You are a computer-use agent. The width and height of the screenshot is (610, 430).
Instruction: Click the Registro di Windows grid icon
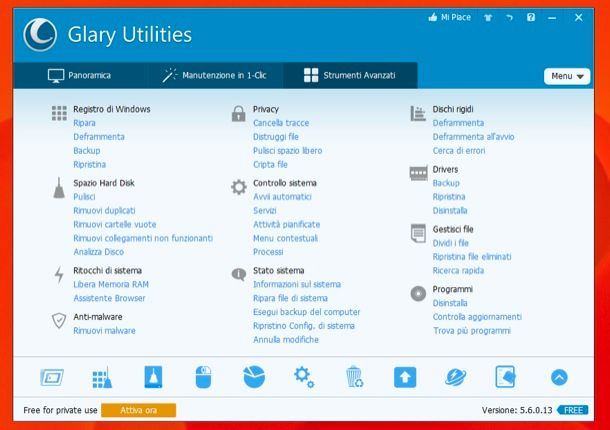point(59,113)
